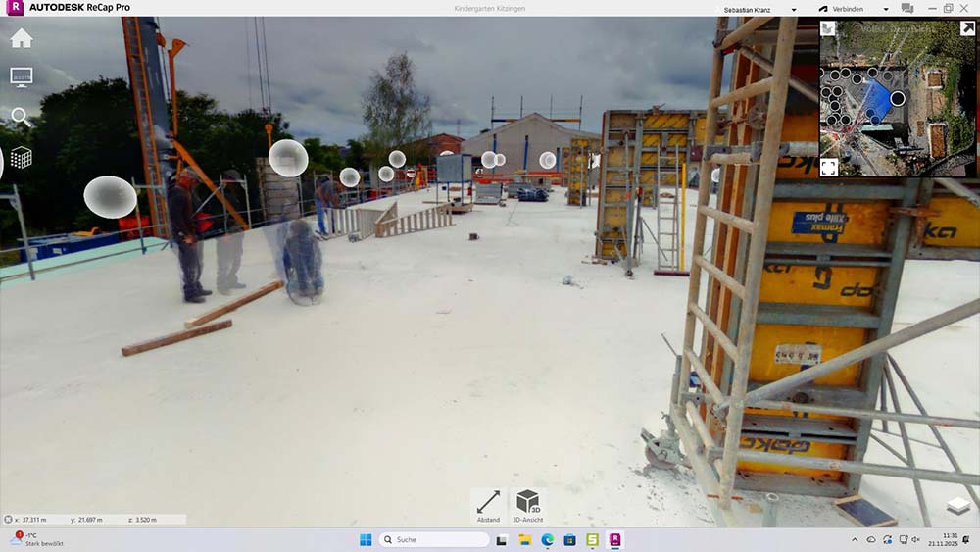Open the chat feedback icon in title bar
This screenshot has height=552, width=980.
(x=907, y=8)
